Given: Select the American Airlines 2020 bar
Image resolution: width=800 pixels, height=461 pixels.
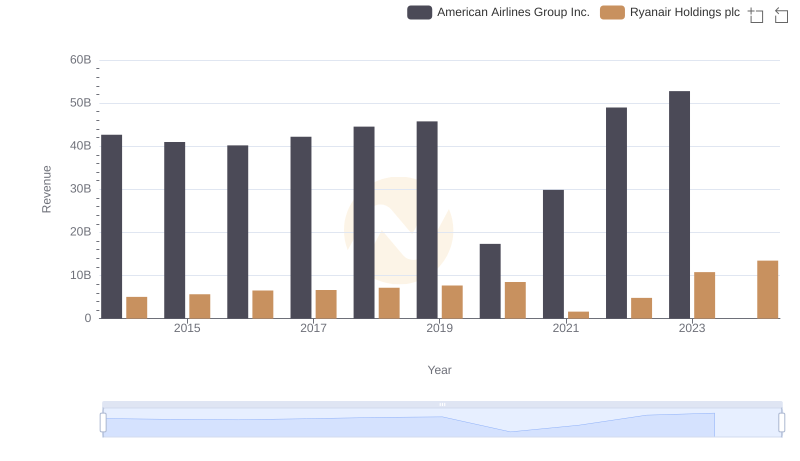Looking at the screenshot, I should click(x=490, y=281).
